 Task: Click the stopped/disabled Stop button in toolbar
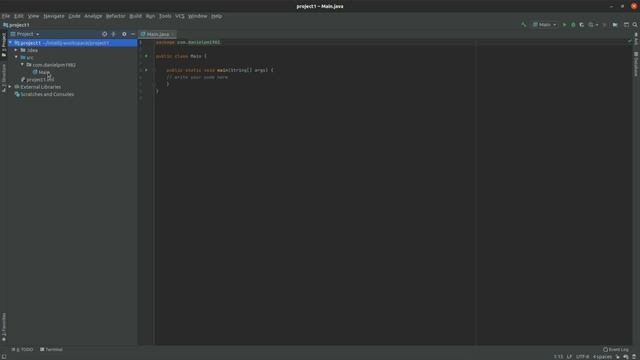[x=604, y=25]
